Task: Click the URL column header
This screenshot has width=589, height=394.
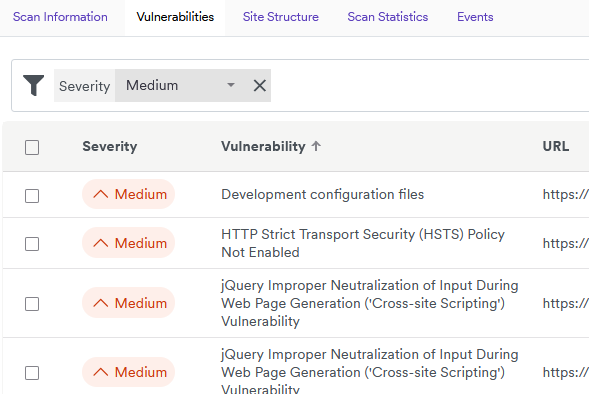Action: coord(556,146)
